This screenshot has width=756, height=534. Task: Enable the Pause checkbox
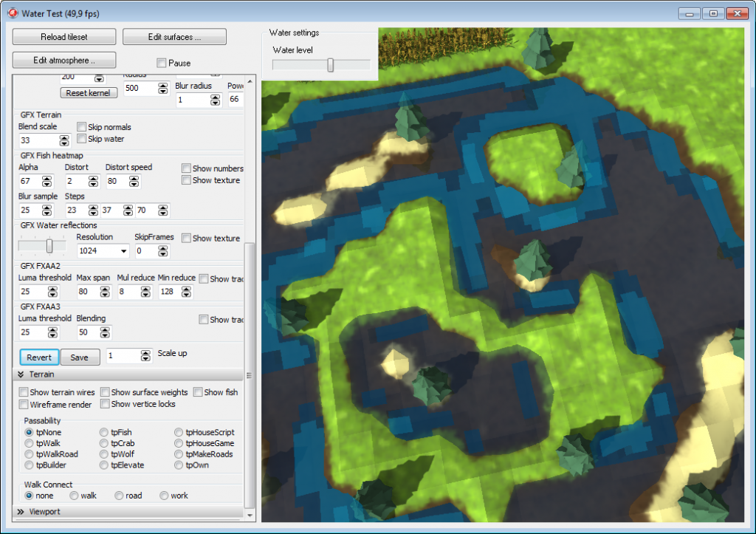[x=162, y=64]
